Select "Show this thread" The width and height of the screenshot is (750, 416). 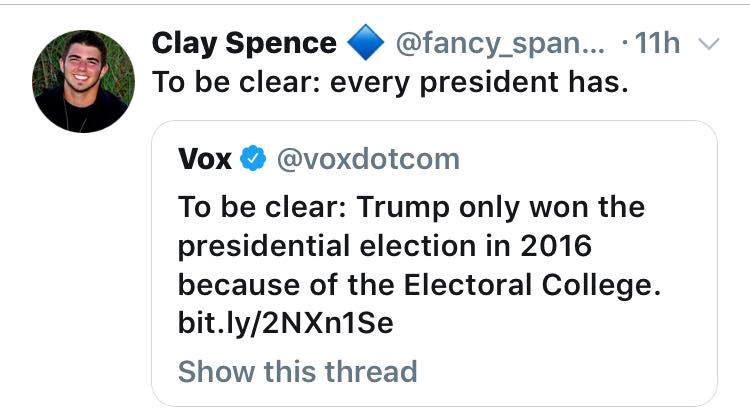point(298,372)
